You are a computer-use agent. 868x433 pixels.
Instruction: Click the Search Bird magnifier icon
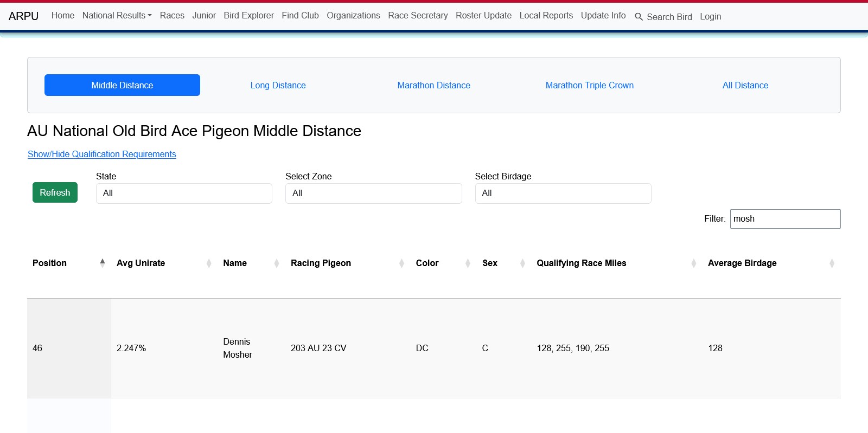(x=639, y=17)
